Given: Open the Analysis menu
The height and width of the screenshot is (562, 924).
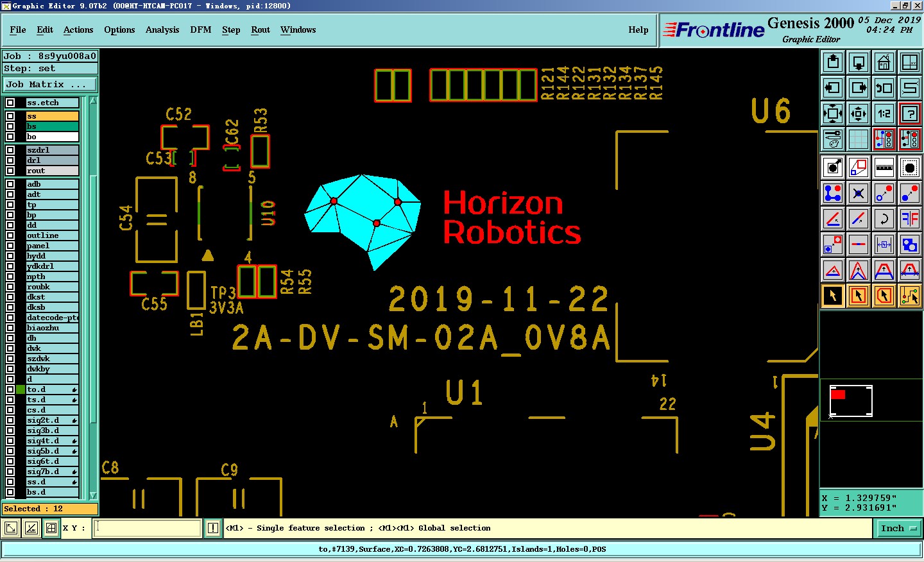Looking at the screenshot, I should 162,30.
